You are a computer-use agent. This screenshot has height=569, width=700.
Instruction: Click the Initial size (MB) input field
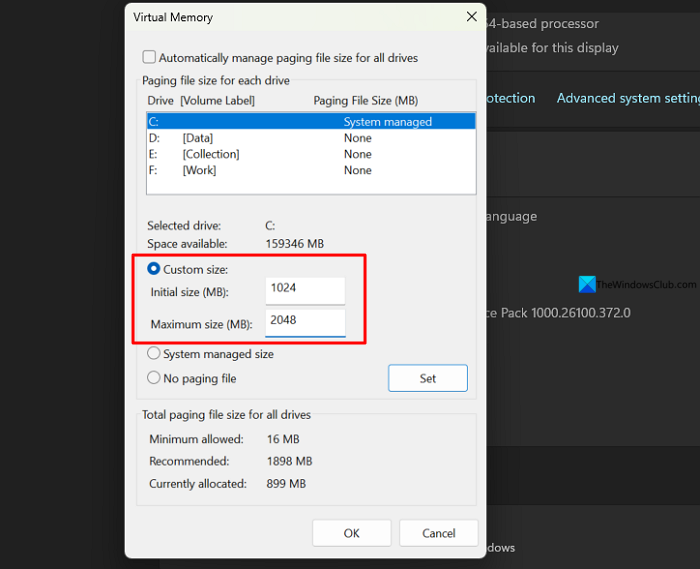(305, 291)
